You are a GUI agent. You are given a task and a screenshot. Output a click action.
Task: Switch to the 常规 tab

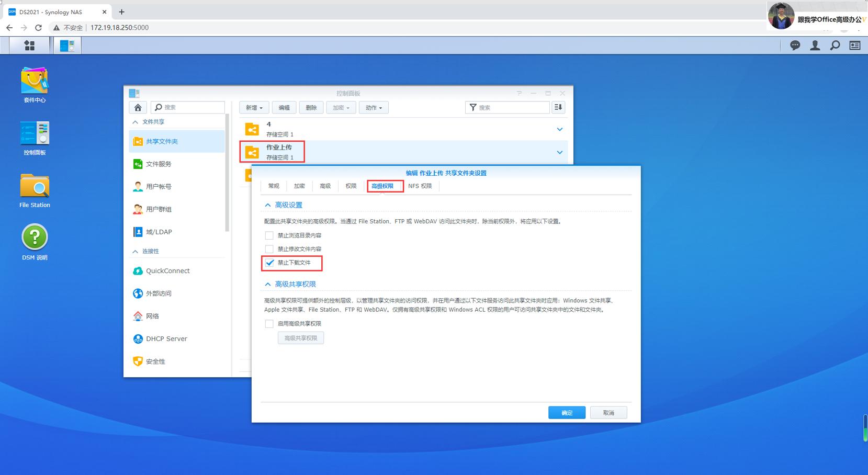273,186
